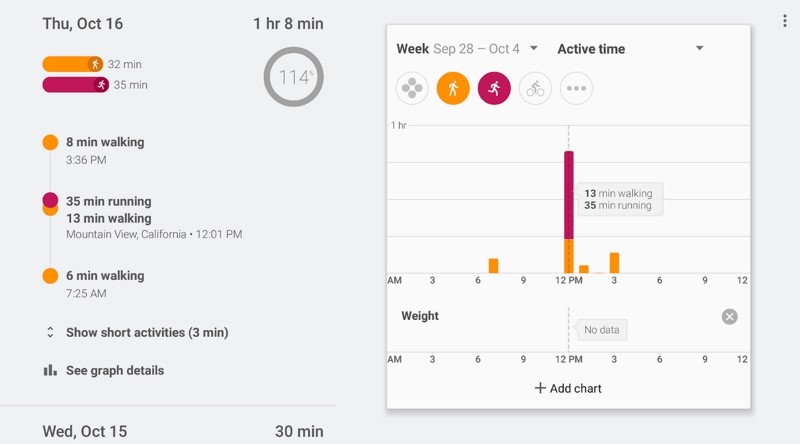Click the tall 12 PM chart bar

[x=569, y=210]
